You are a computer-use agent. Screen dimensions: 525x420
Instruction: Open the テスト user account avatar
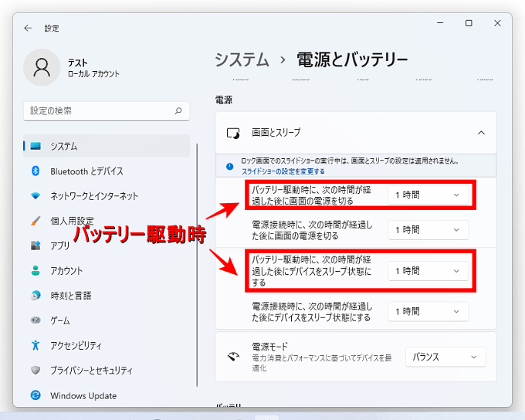click(42, 67)
